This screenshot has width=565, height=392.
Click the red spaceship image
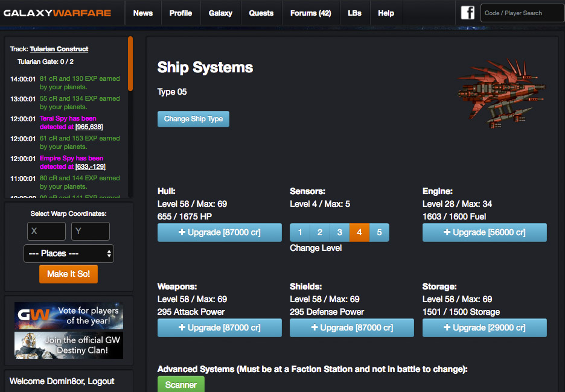501,92
